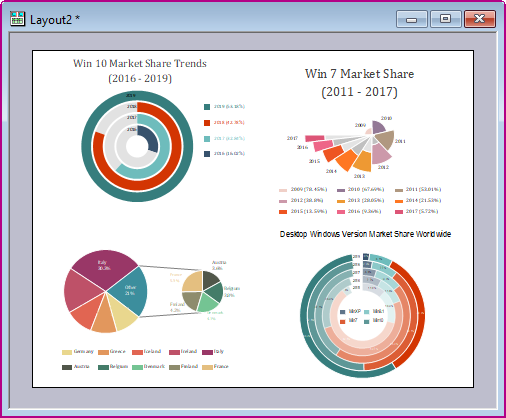Click the dark Austria slice in small pie
This screenshot has height=418, width=506.
(210, 279)
